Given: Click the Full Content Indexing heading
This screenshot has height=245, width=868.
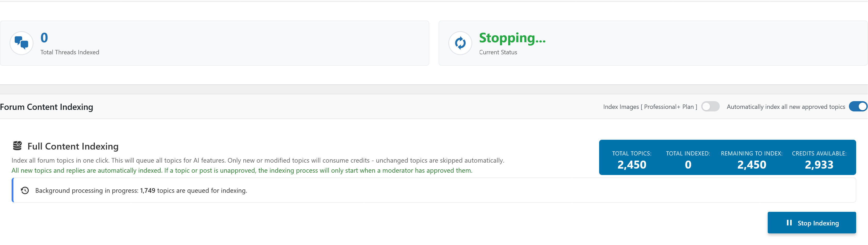Looking at the screenshot, I should point(73,146).
